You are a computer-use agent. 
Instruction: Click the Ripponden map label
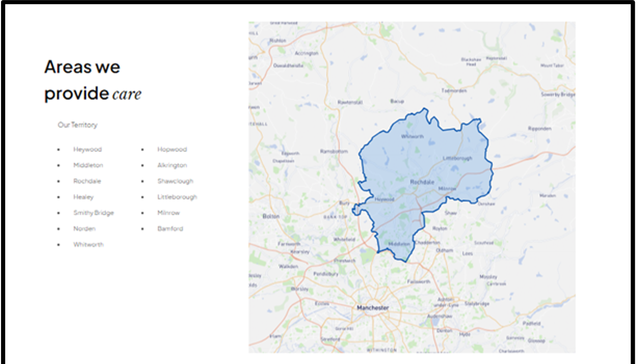click(x=539, y=128)
